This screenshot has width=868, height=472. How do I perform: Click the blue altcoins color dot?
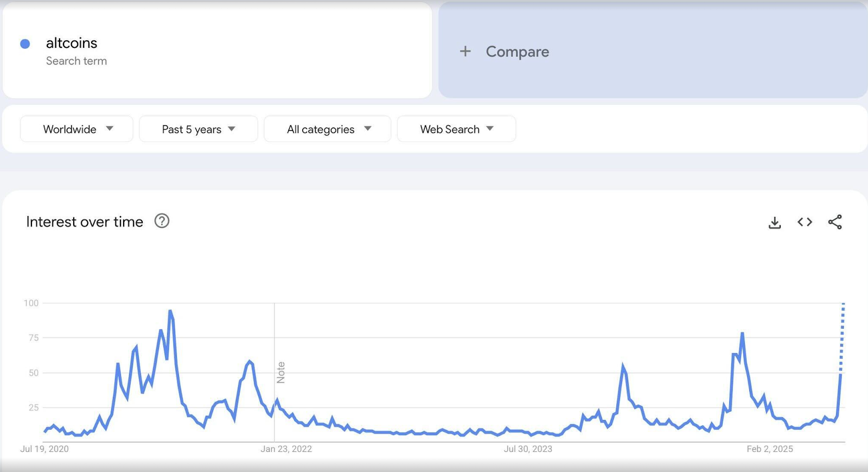[x=25, y=44]
